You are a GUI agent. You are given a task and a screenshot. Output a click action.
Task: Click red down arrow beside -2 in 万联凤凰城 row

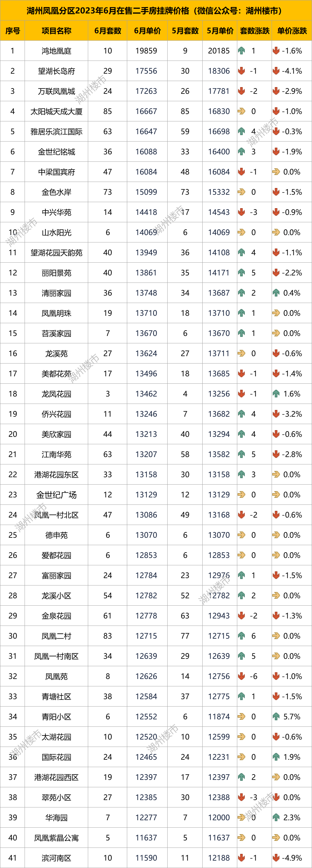[241, 91]
